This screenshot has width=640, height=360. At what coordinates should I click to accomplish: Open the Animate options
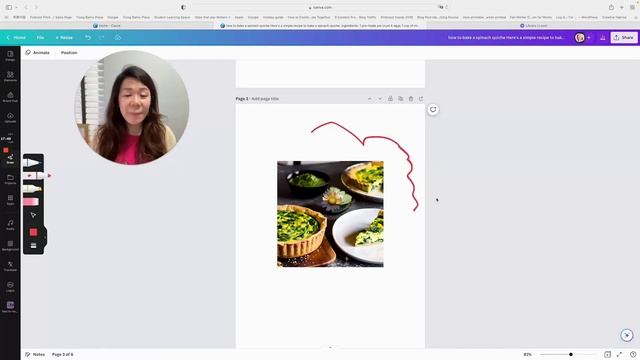pyautogui.click(x=38, y=53)
